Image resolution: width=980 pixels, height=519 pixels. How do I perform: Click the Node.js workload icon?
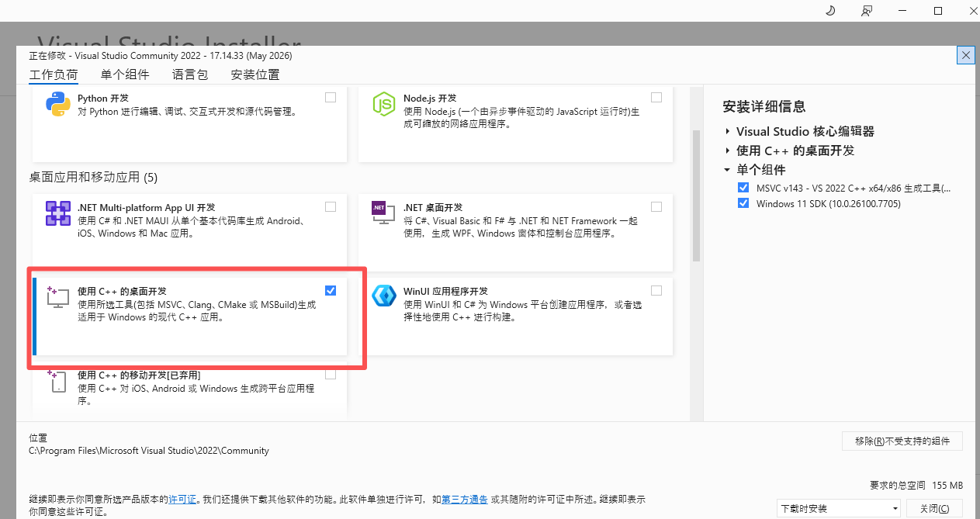point(384,104)
